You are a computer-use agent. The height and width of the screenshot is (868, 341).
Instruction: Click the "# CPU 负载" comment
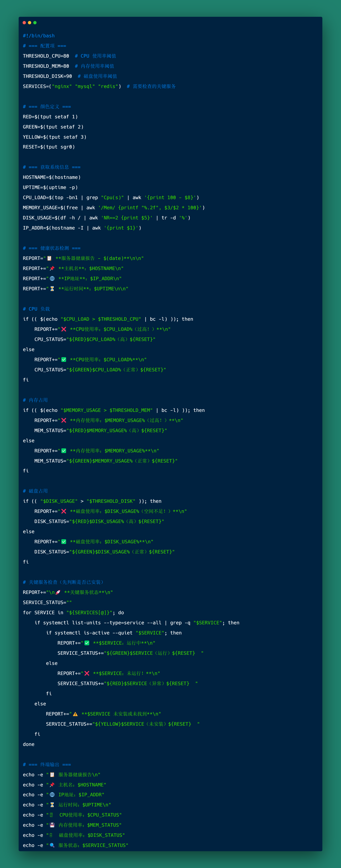point(36,309)
